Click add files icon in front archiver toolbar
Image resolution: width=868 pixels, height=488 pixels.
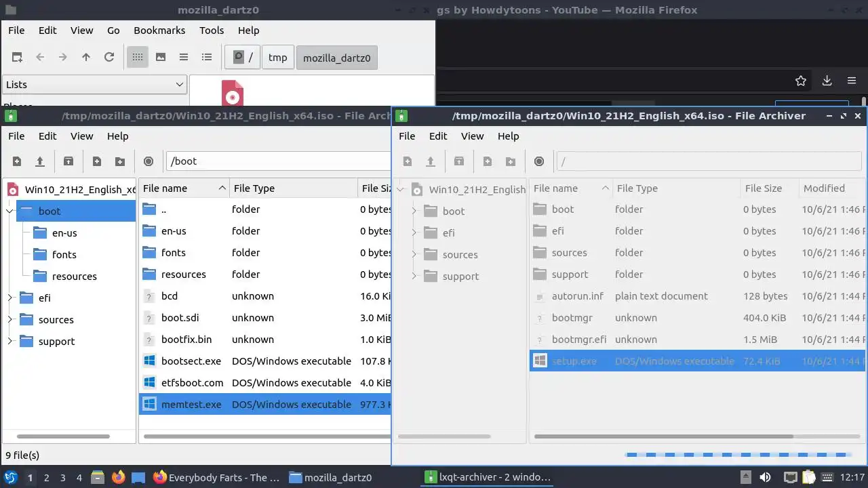click(488, 161)
